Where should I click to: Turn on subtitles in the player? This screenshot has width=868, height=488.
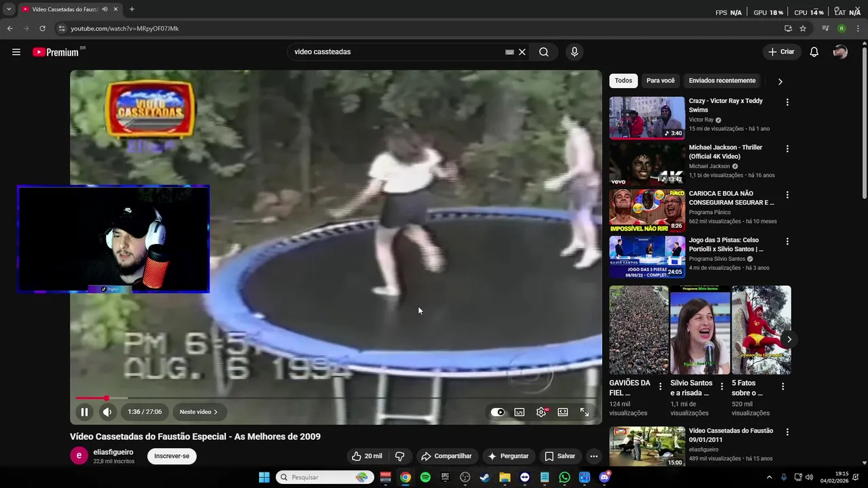tap(519, 412)
